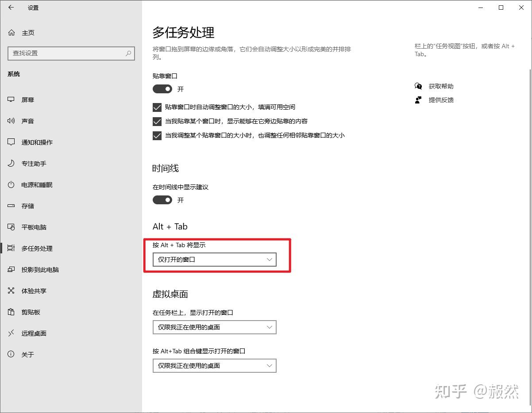
Task: Open the 屏幕 (Display) settings section
Action: (28, 99)
